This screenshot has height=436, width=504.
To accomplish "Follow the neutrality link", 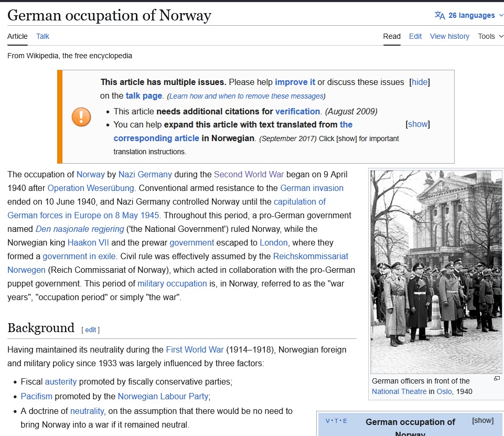I will (87, 411).
